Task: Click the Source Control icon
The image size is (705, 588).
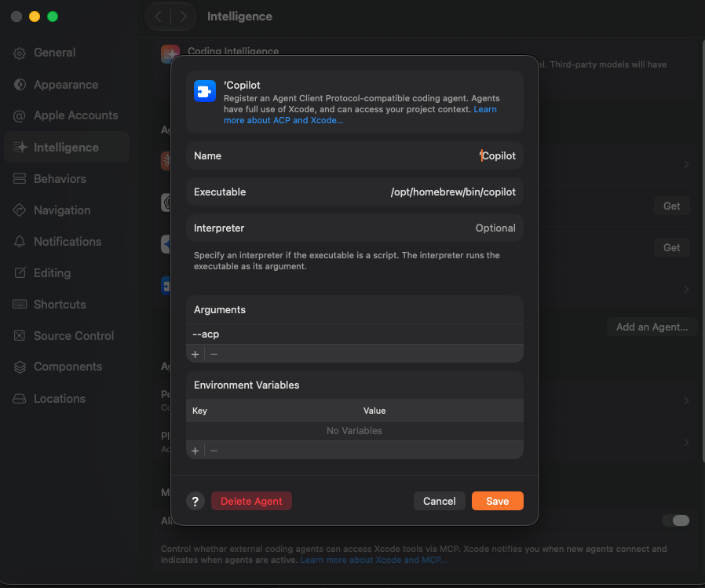Action: (x=20, y=335)
